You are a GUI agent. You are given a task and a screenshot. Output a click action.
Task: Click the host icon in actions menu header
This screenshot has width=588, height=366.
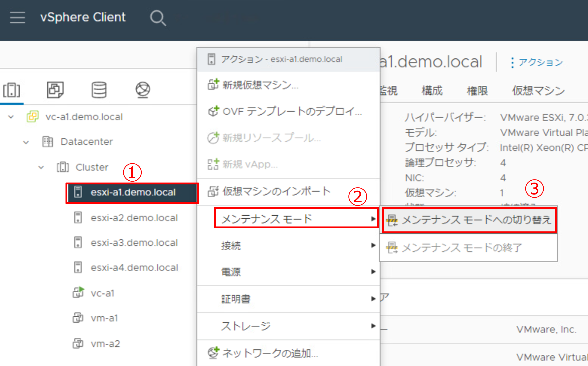[x=211, y=59]
